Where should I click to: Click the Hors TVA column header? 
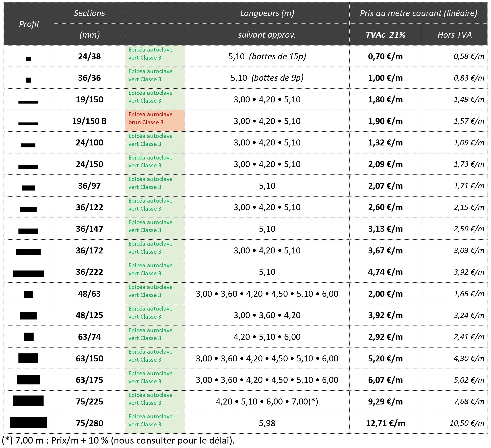pyautogui.click(x=454, y=35)
